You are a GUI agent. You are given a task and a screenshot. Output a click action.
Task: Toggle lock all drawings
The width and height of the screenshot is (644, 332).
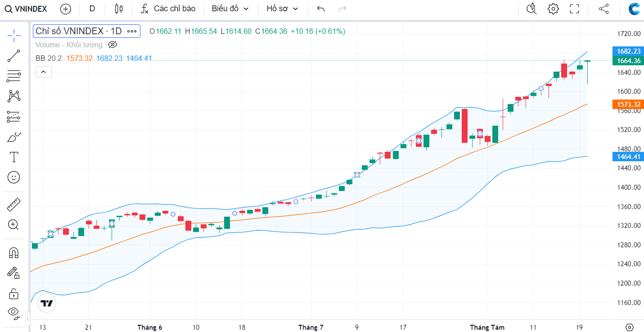(14, 293)
